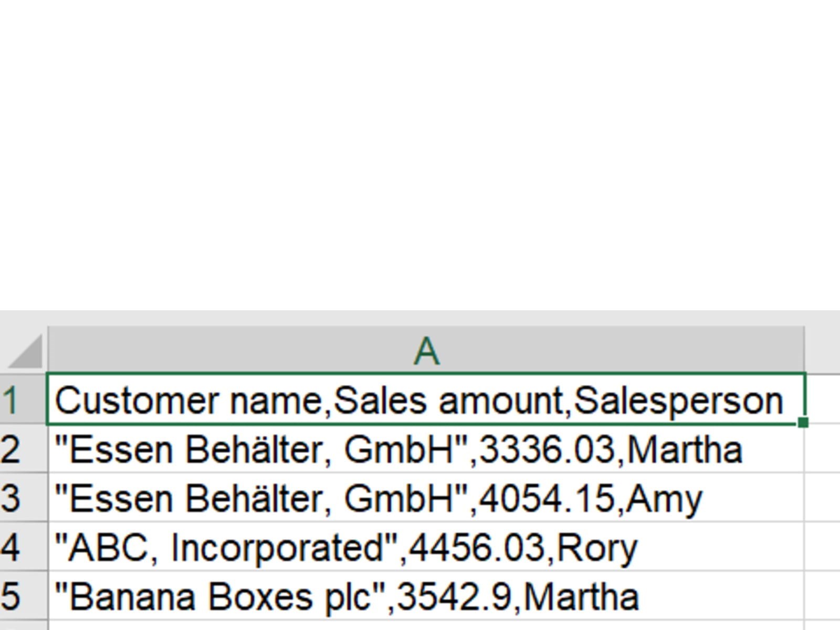This screenshot has height=630, width=840.
Task: Select the cell containing 4054.15,Amy
Action: pyautogui.click(x=378, y=498)
